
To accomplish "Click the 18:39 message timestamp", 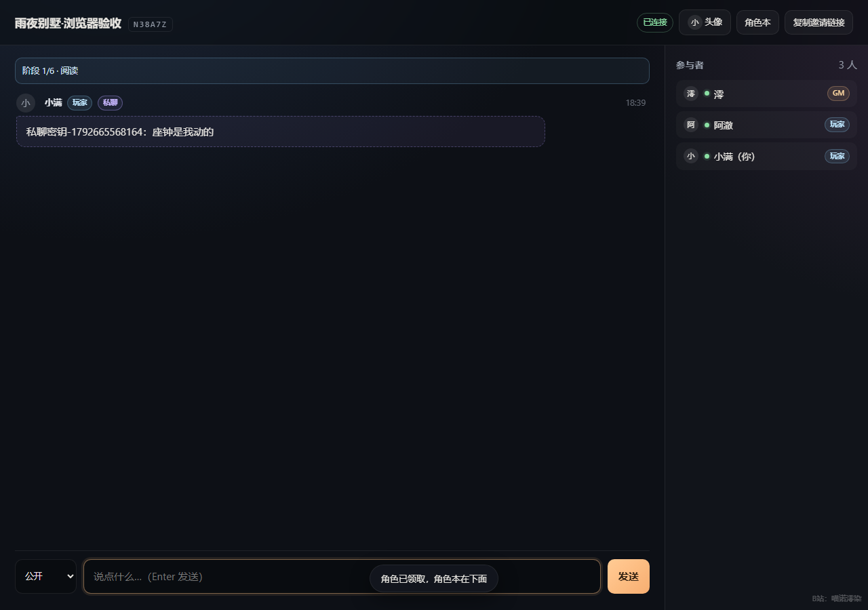I will pos(635,103).
